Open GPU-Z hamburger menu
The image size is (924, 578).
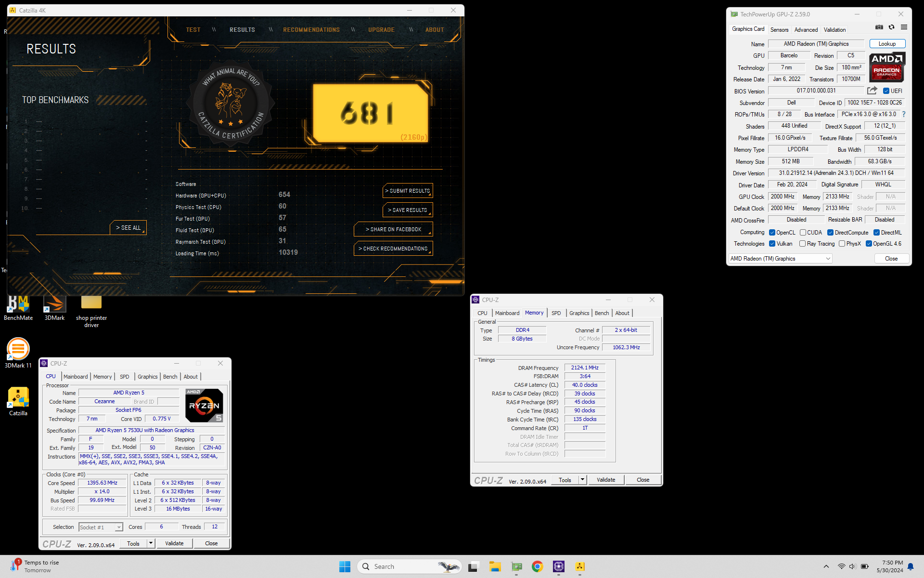pyautogui.click(x=904, y=27)
